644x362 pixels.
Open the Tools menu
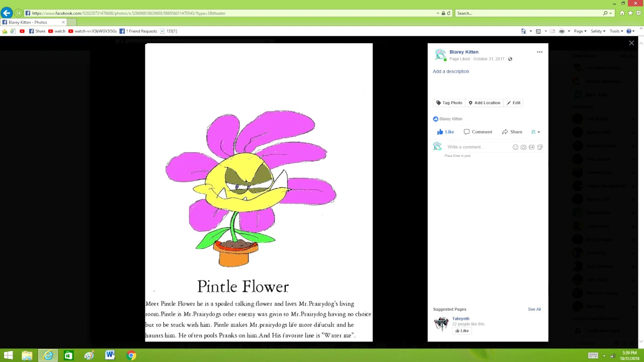pos(616,31)
